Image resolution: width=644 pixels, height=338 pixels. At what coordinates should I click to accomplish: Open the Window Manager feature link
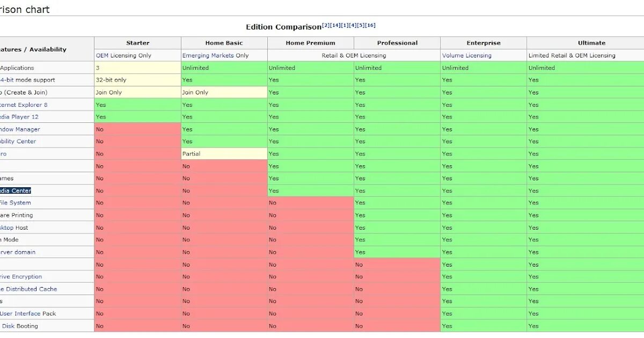coord(20,129)
